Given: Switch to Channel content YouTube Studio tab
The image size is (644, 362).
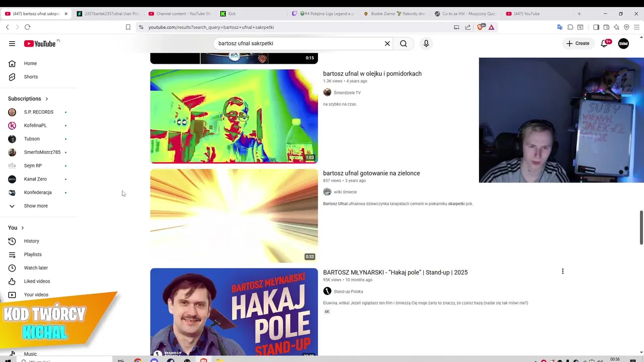Looking at the screenshot, I should click(x=180, y=14).
